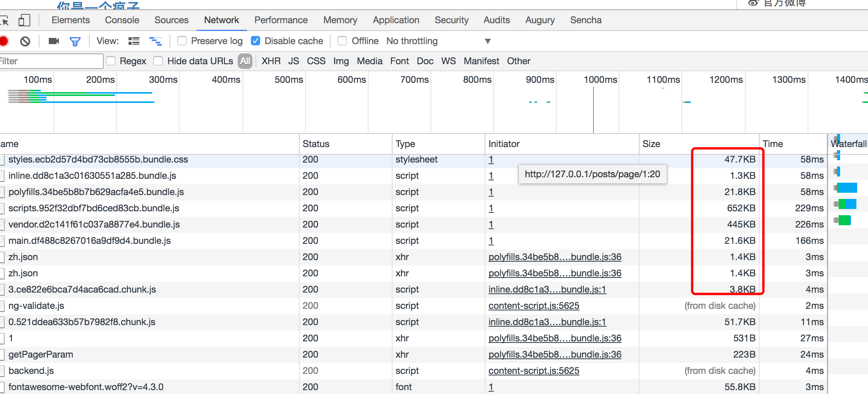The height and width of the screenshot is (394, 868).
Task: Sort by the Type column header
Action: [439, 144]
